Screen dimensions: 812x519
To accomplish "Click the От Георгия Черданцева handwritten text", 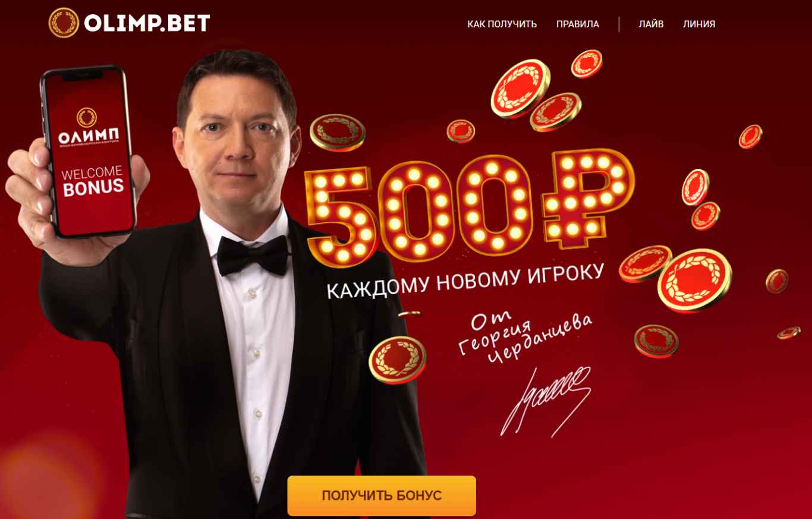I will (x=526, y=338).
